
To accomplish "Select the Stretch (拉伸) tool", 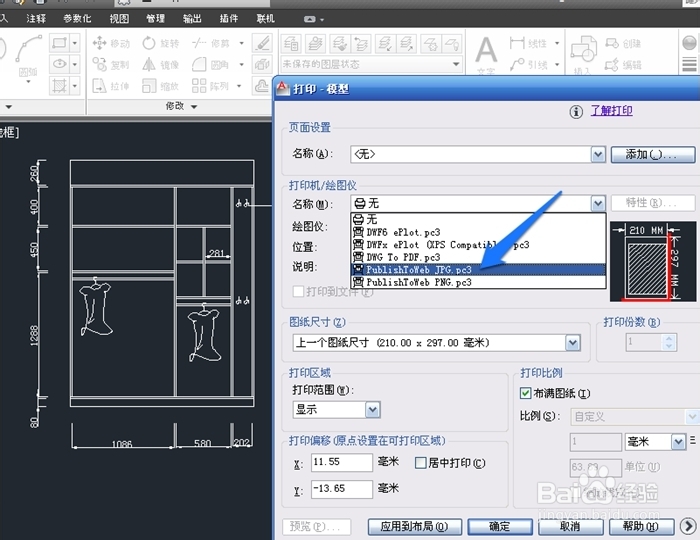I will (x=111, y=86).
